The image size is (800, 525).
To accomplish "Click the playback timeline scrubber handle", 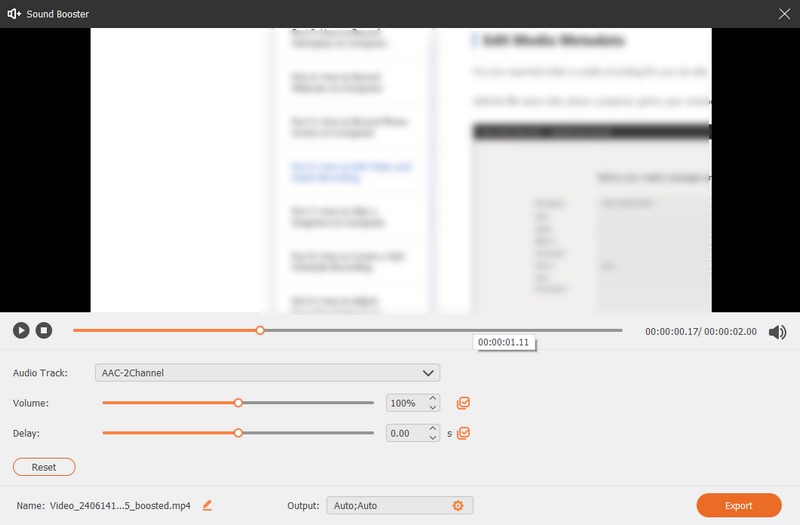I will click(260, 330).
